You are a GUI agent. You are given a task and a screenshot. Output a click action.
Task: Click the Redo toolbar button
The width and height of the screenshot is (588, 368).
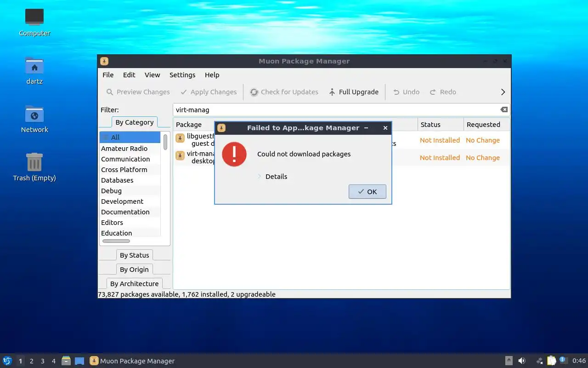pyautogui.click(x=443, y=92)
